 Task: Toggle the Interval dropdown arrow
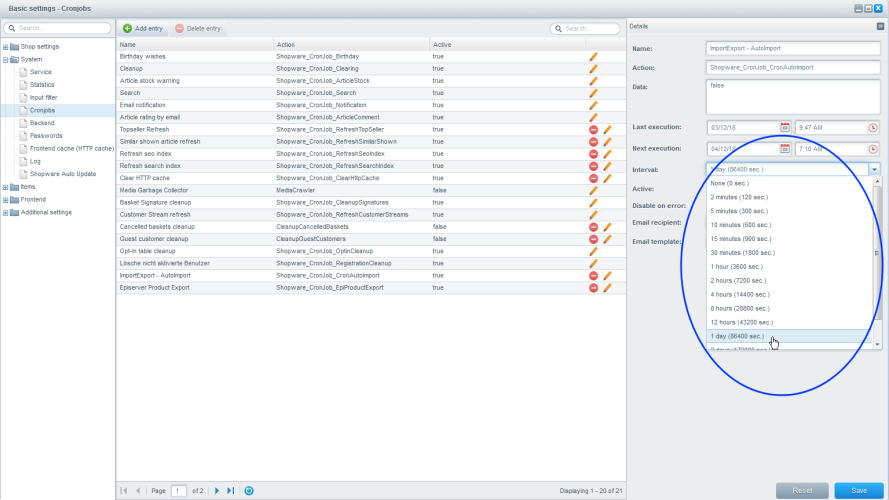tap(874, 170)
